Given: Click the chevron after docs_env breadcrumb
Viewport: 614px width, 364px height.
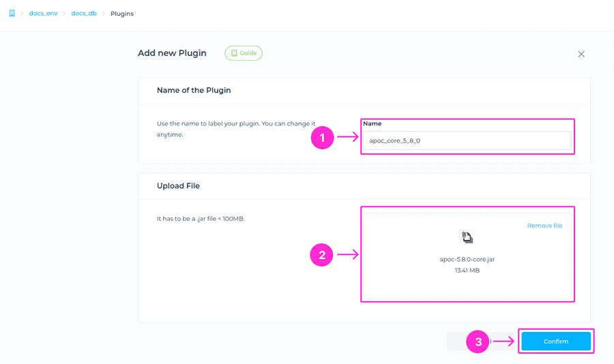Looking at the screenshot, I should point(65,14).
